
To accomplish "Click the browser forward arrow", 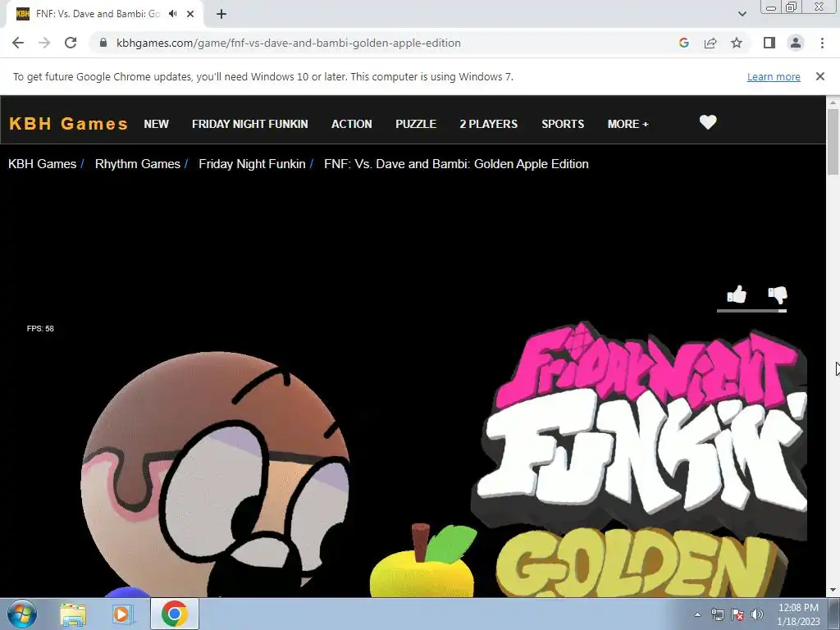I will pos(44,43).
